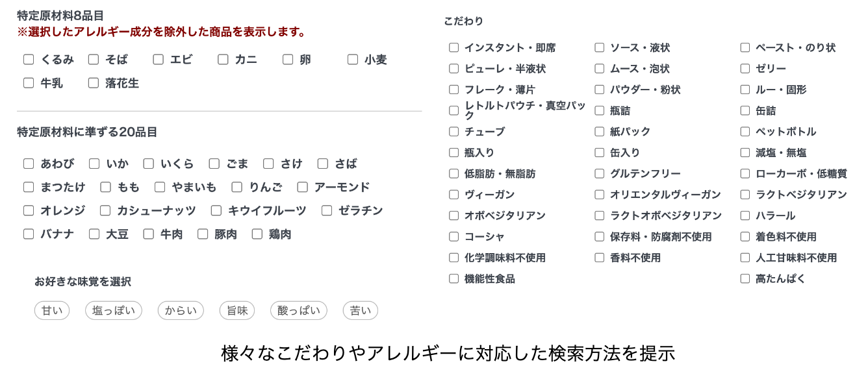The width and height of the screenshot is (868, 379).
Task: Enable the 落花生 allergen filter
Action: click(94, 83)
